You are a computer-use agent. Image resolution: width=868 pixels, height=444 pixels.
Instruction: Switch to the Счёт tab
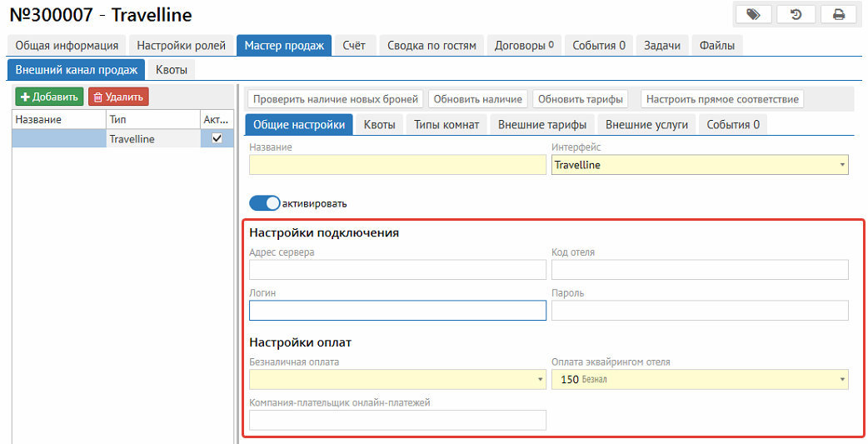point(354,46)
